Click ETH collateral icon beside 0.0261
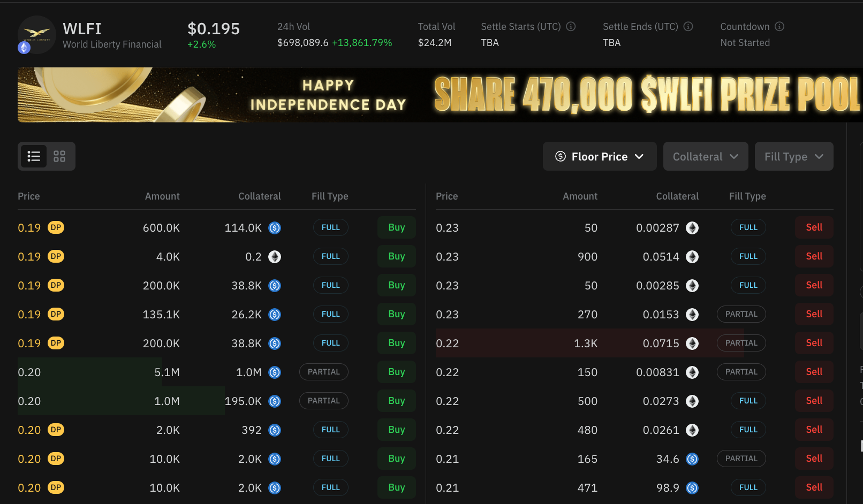 (x=692, y=430)
